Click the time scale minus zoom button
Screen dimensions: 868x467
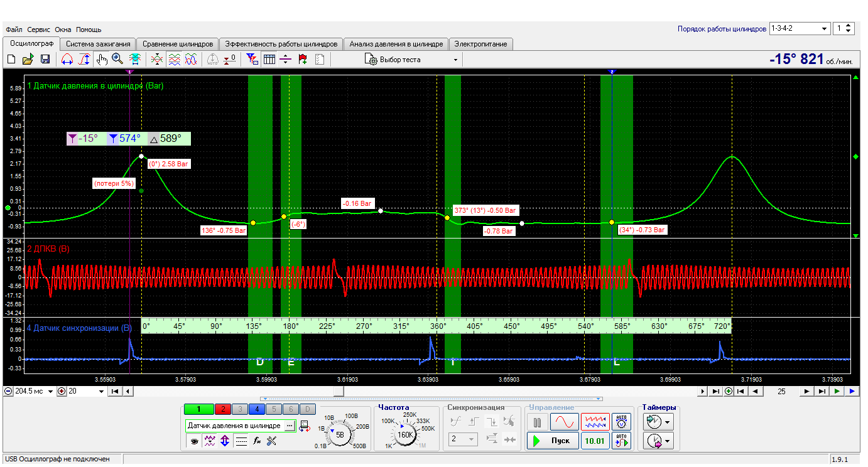[8, 391]
